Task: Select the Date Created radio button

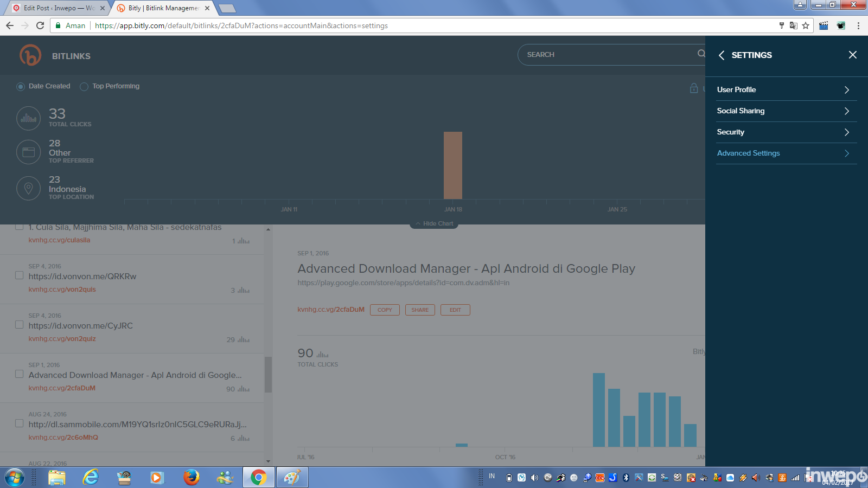Action: pos(21,87)
